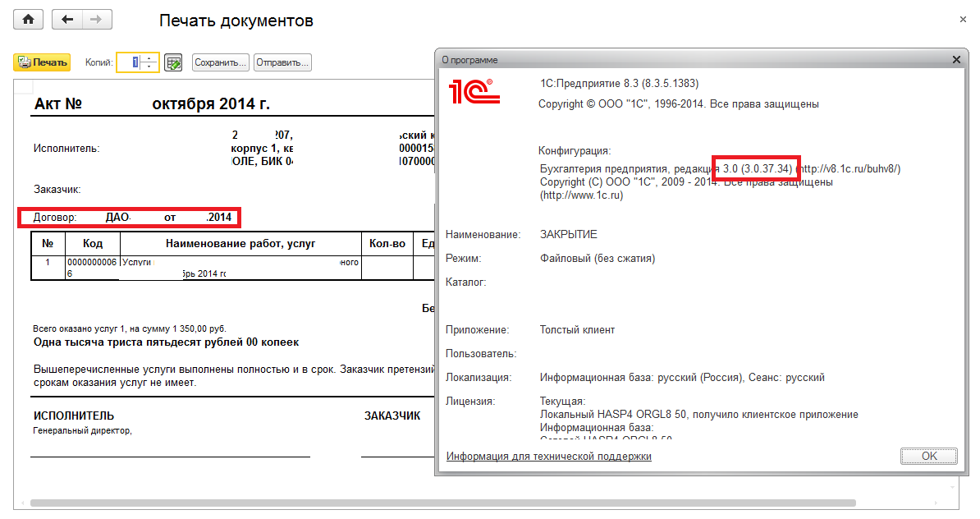The width and height of the screenshot is (980, 519).
Task: Close the О программе dialog
Action: tap(956, 59)
